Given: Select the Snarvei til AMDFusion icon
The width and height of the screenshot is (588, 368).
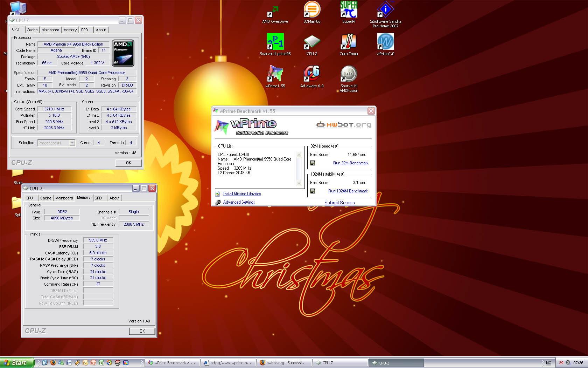Looking at the screenshot, I should [x=349, y=79].
